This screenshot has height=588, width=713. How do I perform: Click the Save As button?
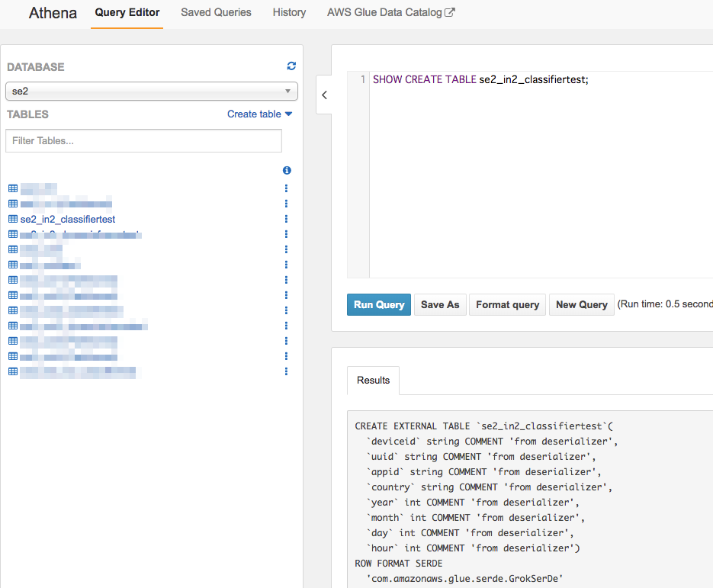[x=440, y=305]
